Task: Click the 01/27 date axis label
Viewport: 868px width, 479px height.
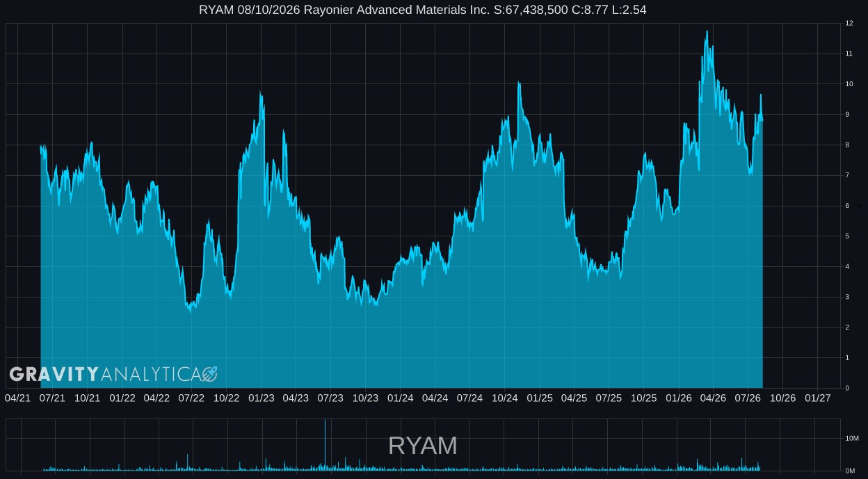Action: point(817,398)
